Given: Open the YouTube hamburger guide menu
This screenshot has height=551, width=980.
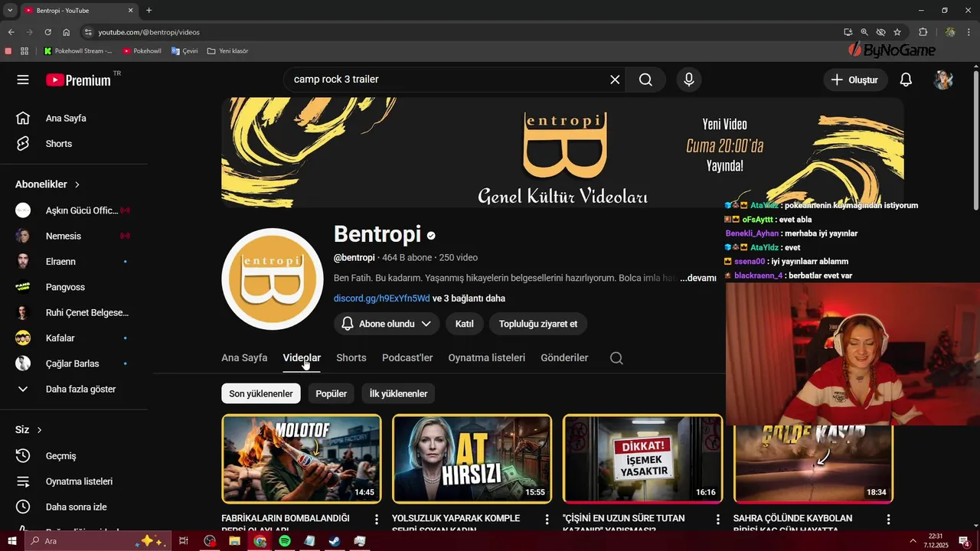Looking at the screenshot, I should coord(23,80).
